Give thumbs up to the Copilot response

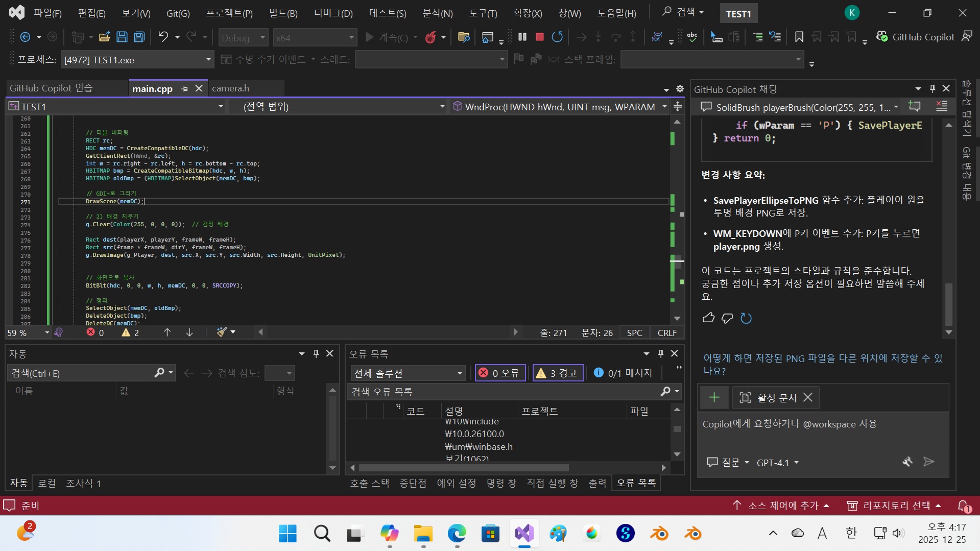pos(708,318)
